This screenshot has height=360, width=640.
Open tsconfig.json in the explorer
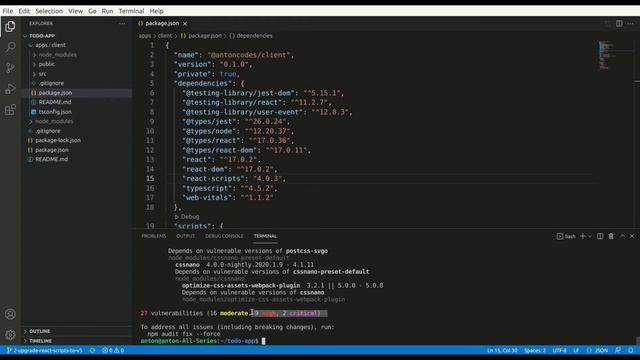55,112
